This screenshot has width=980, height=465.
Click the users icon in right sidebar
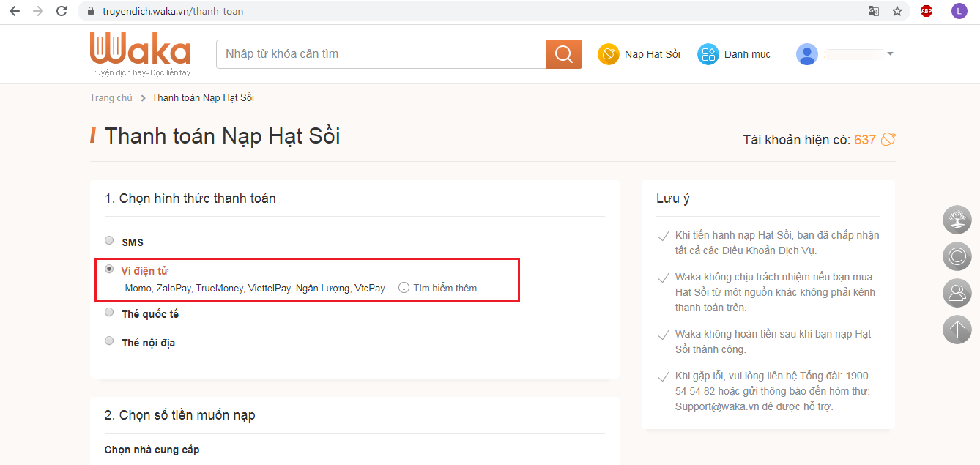tap(957, 293)
